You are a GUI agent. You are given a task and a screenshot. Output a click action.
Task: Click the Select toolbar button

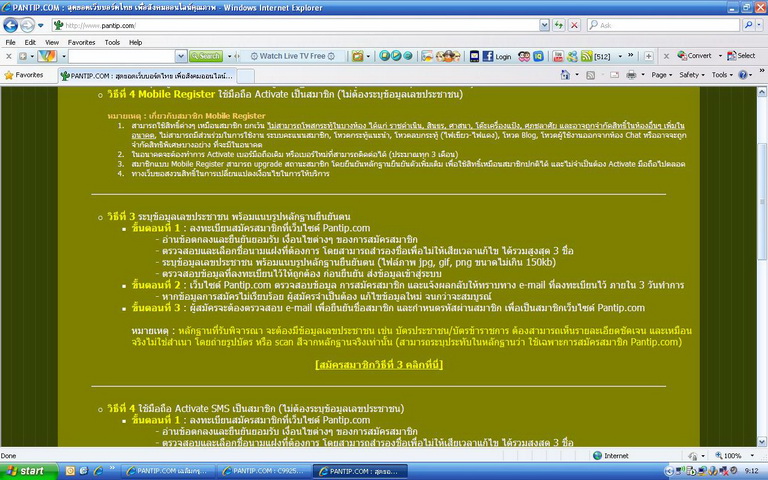[x=741, y=56]
